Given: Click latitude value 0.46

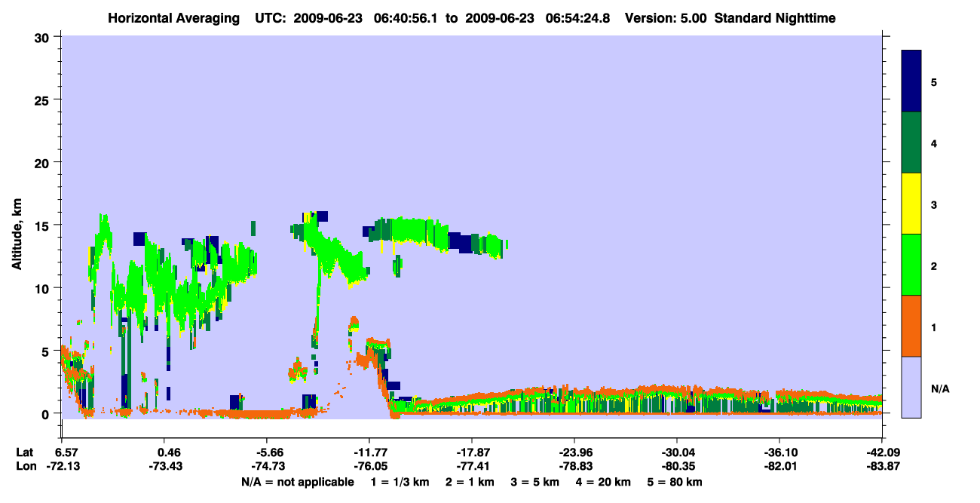Looking at the screenshot, I should (x=168, y=452).
